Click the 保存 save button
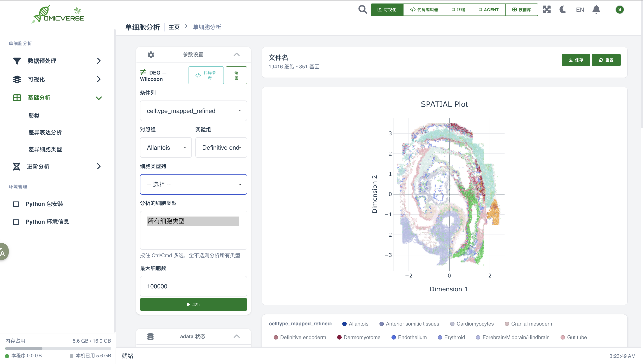643x364 pixels. click(x=575, y=60)
